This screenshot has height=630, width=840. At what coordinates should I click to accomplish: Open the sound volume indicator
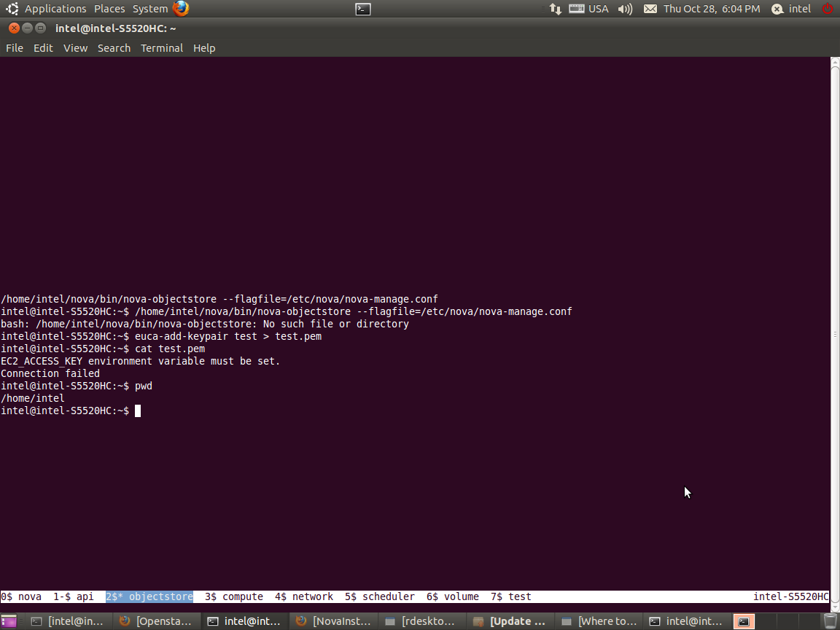[x=625, y=9]
